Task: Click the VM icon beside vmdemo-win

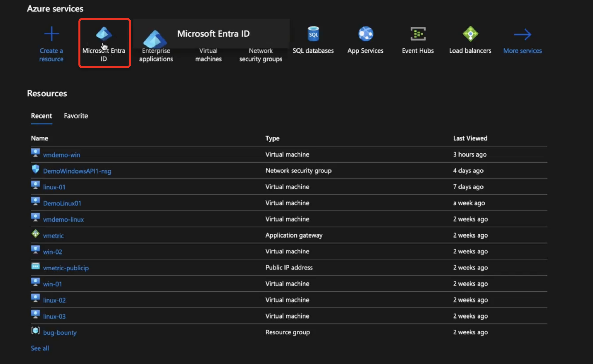Action: pos(36,153)
